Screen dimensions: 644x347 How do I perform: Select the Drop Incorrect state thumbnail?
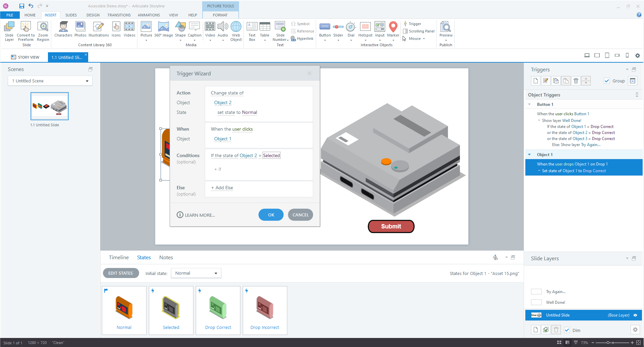click(265, 310)
